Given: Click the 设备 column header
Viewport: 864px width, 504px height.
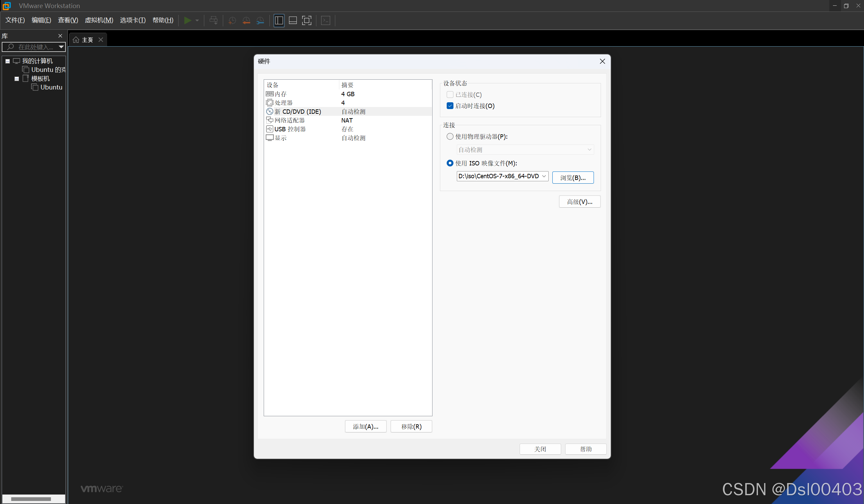Looking at the screenshot, I should 302,85.
